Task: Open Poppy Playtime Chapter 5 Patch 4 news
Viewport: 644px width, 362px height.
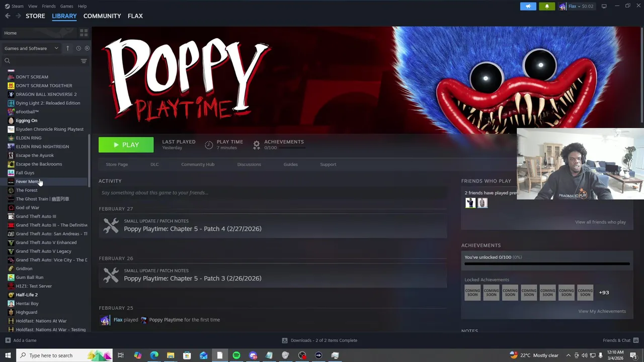Action: [x=193, y=229]
